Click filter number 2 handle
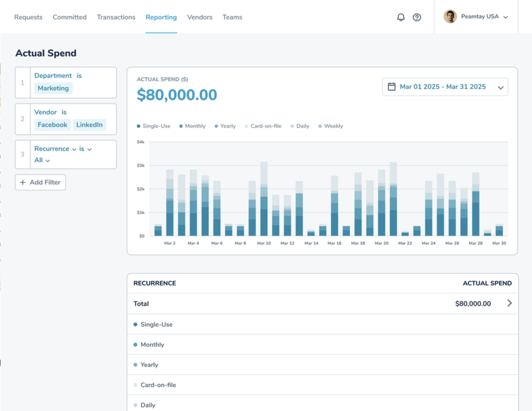Image resolution: width=532 pixels, height=411 pixels. click(x=23, y=119)
